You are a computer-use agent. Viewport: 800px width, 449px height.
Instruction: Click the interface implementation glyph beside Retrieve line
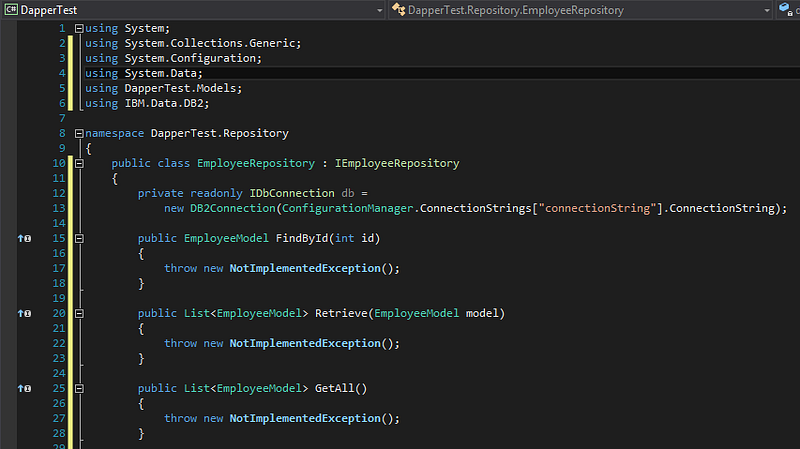coord(24,314)
